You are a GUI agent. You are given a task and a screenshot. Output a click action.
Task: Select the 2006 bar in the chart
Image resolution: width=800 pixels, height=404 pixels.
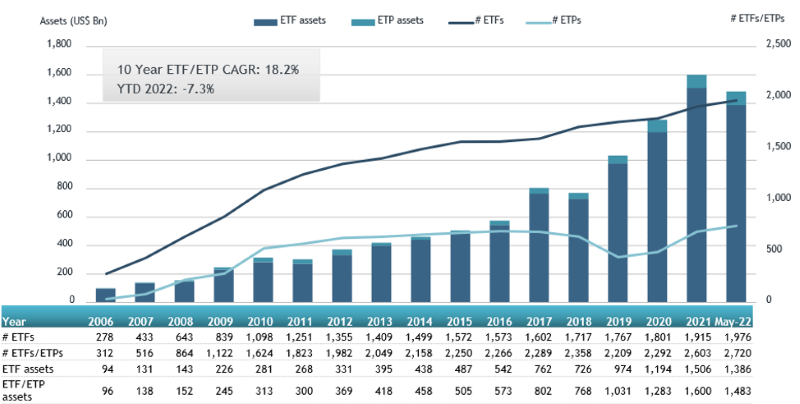point(106,294)
